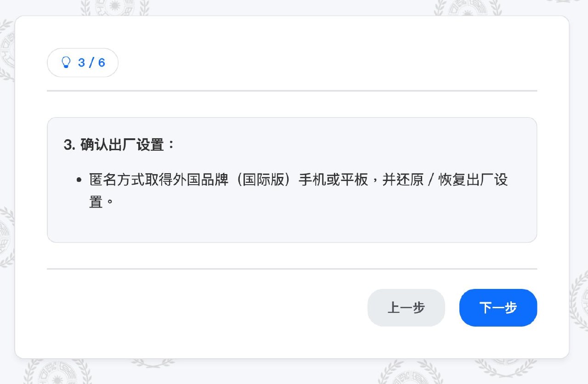This screenshot has width=588, height=384.
Task: Return to previous step via 上一步
Action: pyautogui.click(x=406, y=308)
